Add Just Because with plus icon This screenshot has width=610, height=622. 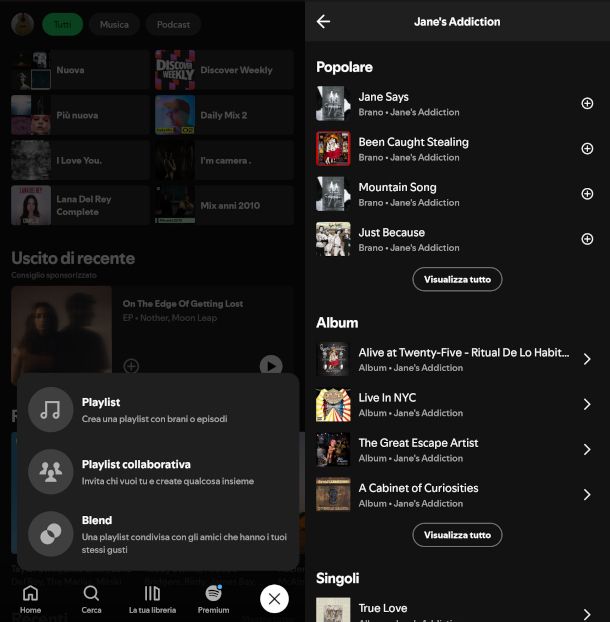tap(587, 239)
